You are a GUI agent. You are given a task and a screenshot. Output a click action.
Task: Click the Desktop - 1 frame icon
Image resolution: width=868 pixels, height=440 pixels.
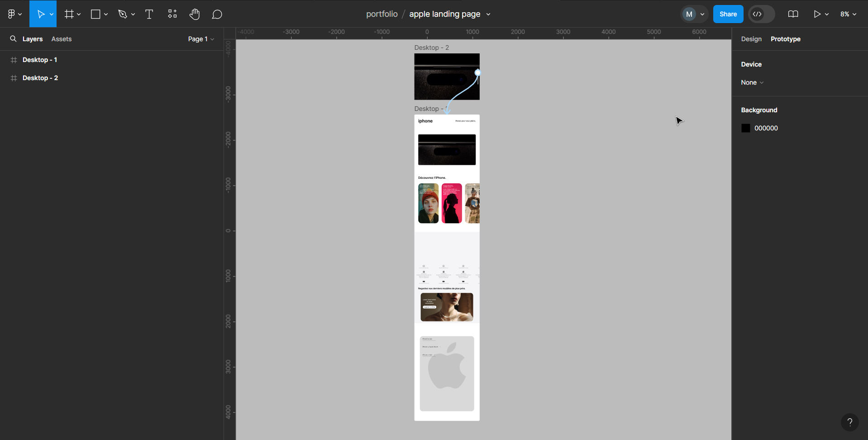click(14, 60)
